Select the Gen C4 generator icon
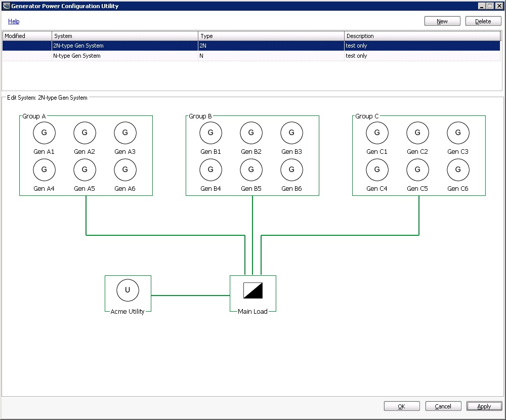The width and height of the screenshot is (506, 420). (x=377, y=170)
